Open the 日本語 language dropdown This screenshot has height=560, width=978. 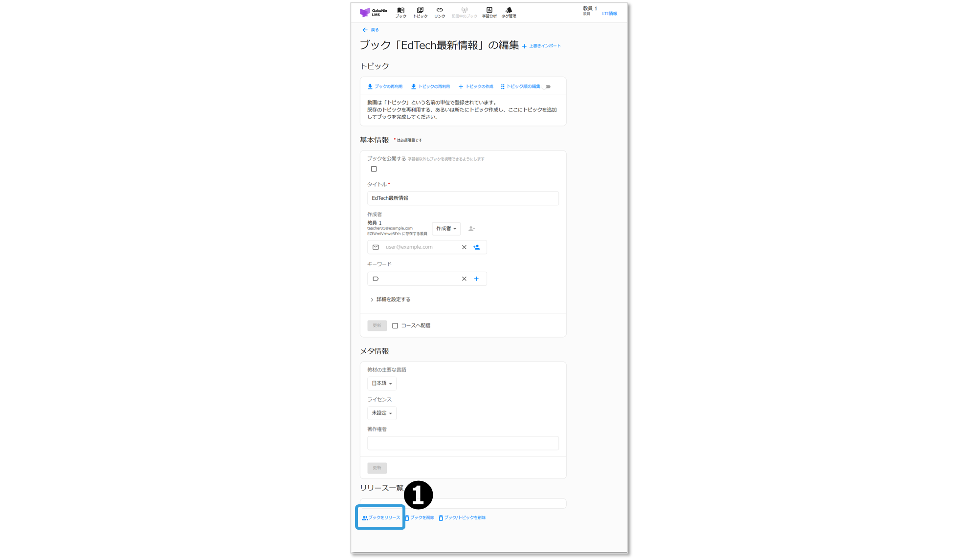click(381, 384)
